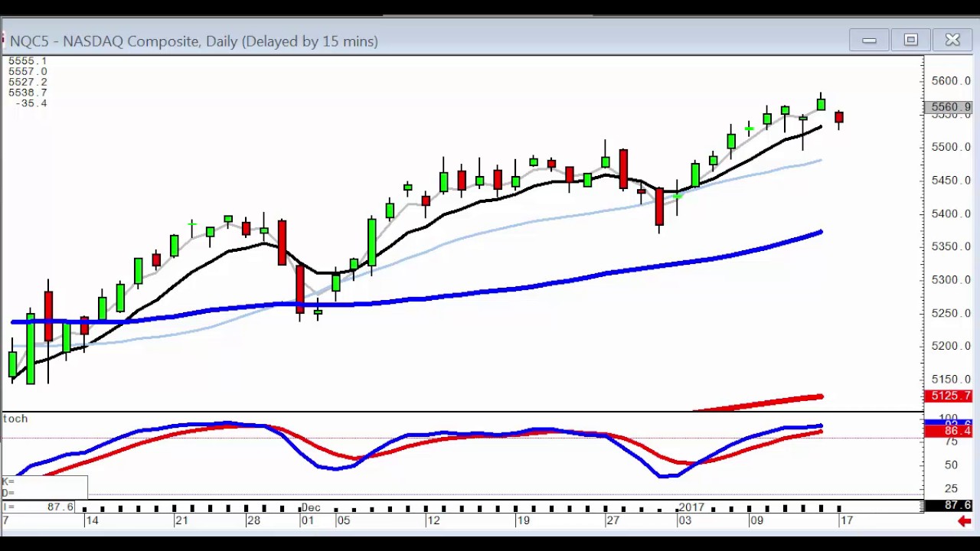Image resolution: width=980 pixels, height=551 pixels.
Task: Select the 5450.0 price axis label
Action: (x=951, y=181)
